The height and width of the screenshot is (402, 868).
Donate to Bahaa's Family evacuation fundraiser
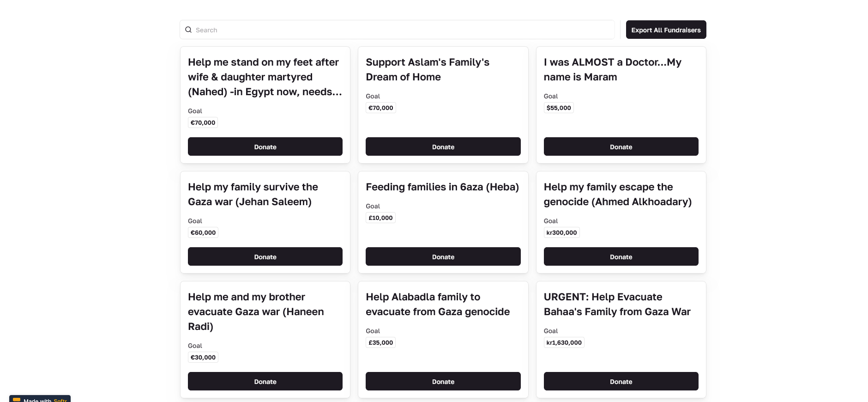coord(621,381)
